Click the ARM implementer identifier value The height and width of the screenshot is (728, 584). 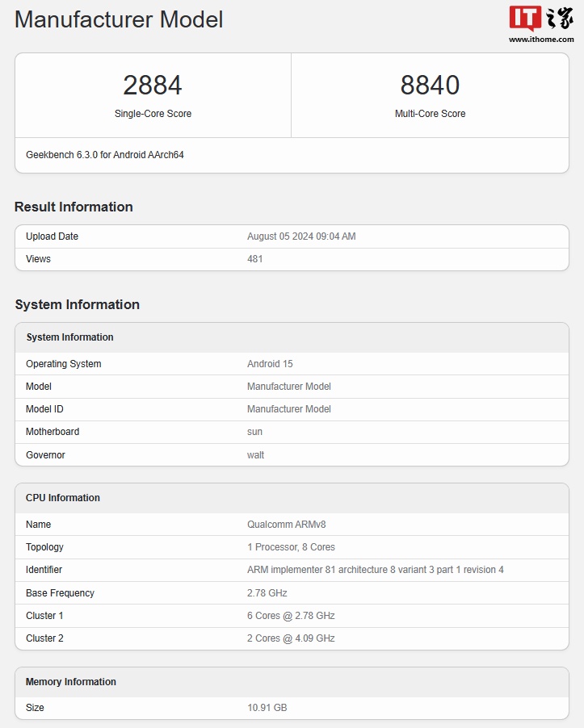tap(375, 570)
